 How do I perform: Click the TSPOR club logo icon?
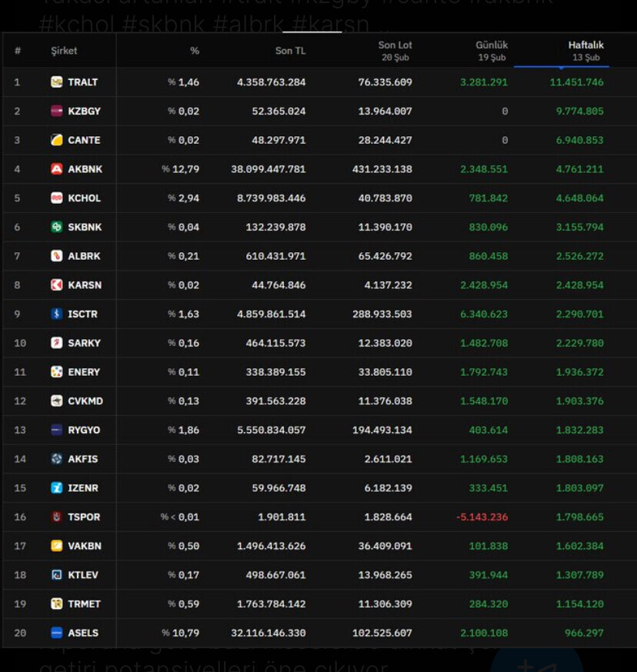coord(56,517)
